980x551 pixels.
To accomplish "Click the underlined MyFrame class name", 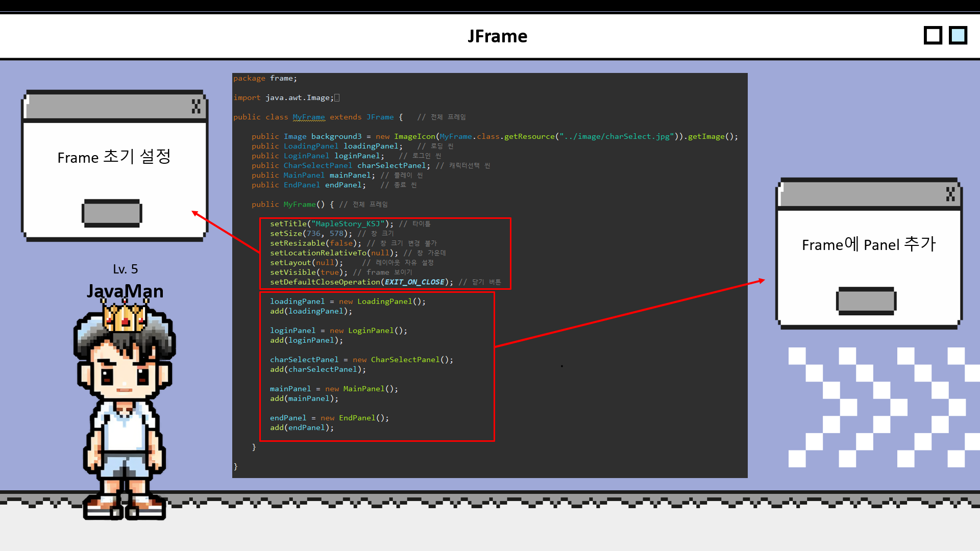I will coord(308,117).
